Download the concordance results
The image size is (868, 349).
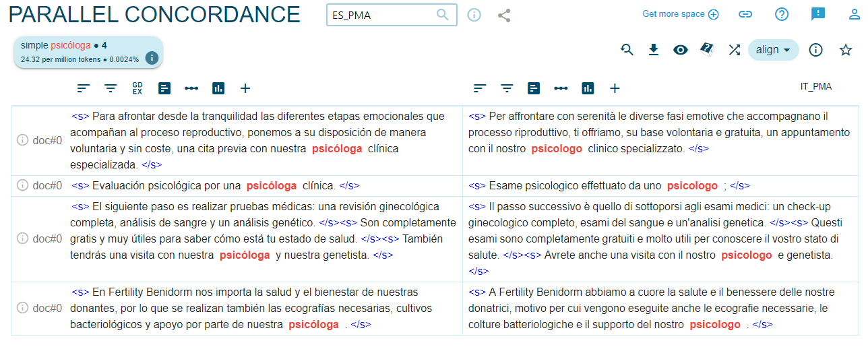[653, 50]
